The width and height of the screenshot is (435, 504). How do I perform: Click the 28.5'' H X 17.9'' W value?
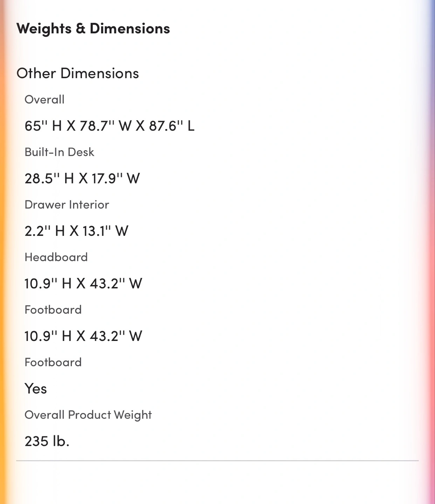tap(82, 178)
